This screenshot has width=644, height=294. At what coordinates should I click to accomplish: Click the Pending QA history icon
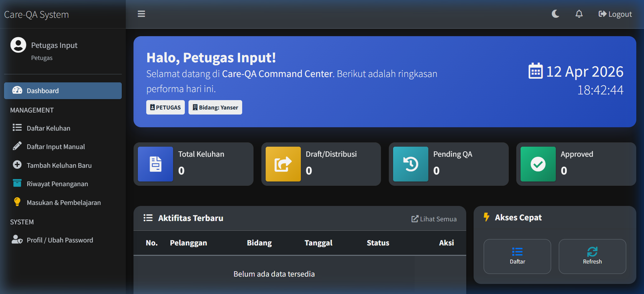pyautogui.click(x=411, y=164)
